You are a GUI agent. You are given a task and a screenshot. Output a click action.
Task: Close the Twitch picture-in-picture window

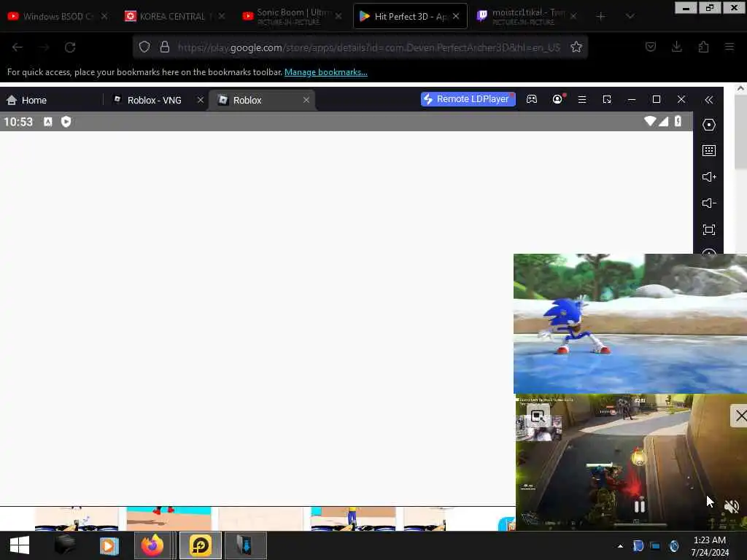point(740,416)
